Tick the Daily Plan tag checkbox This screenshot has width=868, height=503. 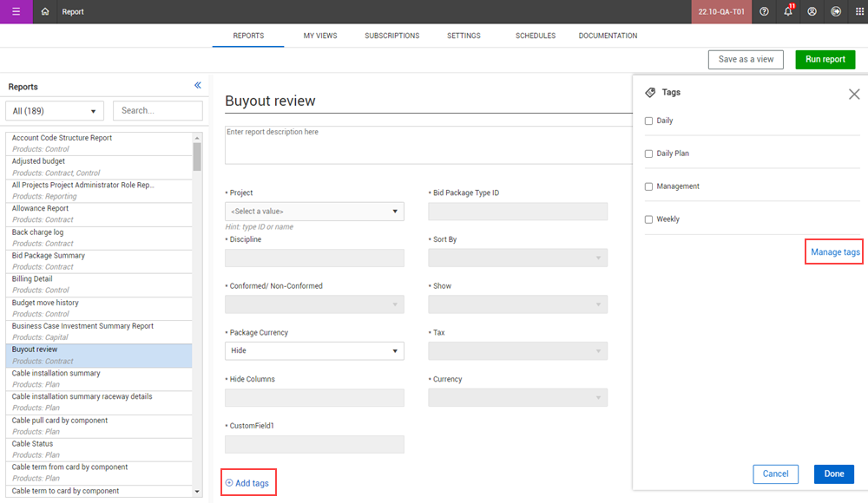(648, 154)
